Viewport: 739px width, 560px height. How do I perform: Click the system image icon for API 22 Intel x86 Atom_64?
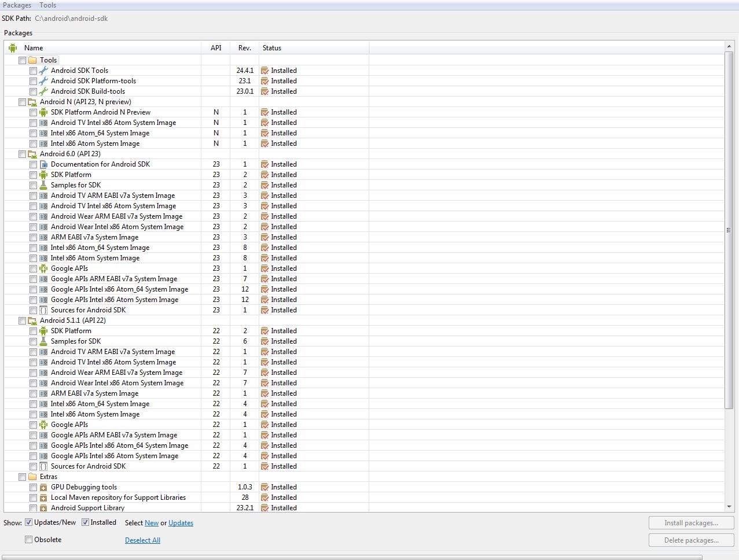(x=43, y=404)
